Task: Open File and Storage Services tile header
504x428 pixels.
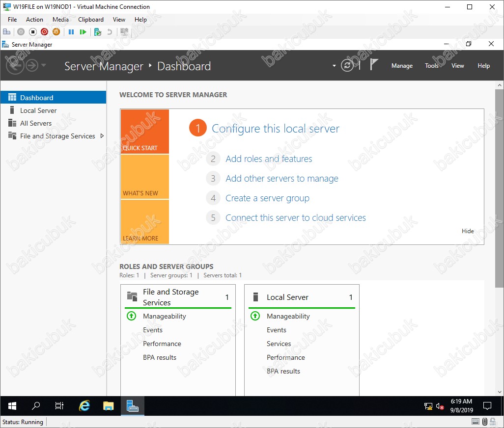Action: tap(178, 297)
